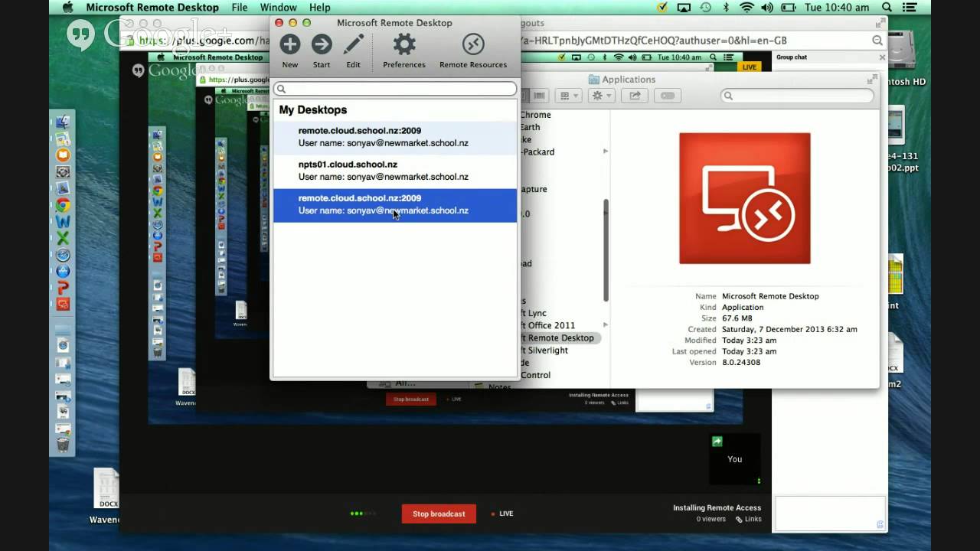Select Chrome in Applications list
980x551 pixels.
[x=535, y=115]
